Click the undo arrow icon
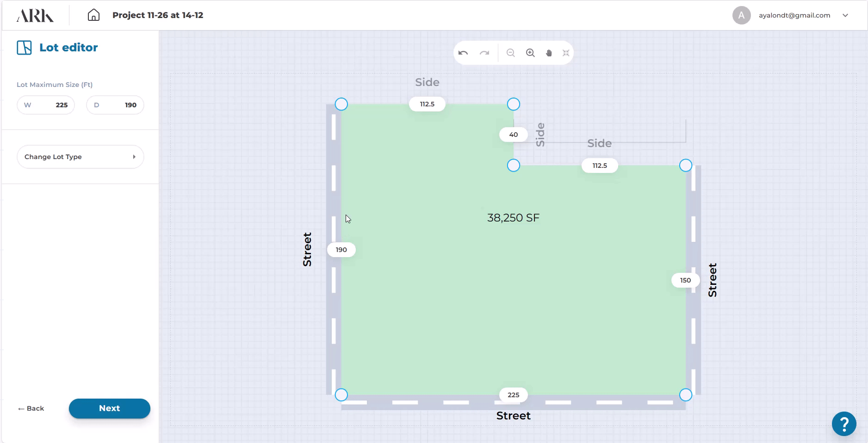The width and height of the screenshot is (868, 443). click(x=463, y=53)
